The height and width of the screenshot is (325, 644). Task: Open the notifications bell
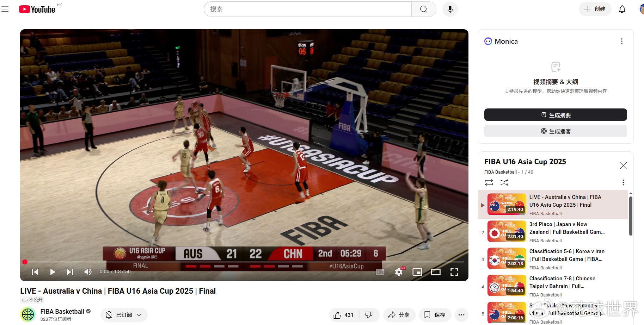(622, 9)
